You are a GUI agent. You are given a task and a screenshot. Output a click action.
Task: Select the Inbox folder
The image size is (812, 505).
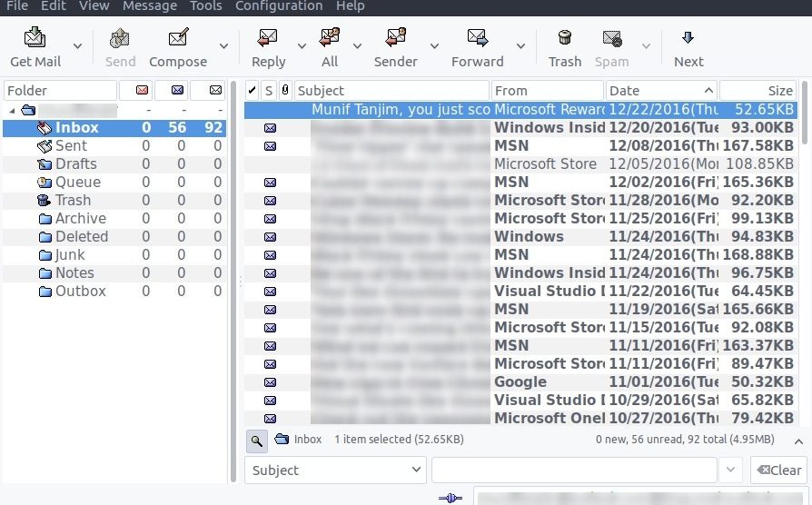(x=114, y=128)
